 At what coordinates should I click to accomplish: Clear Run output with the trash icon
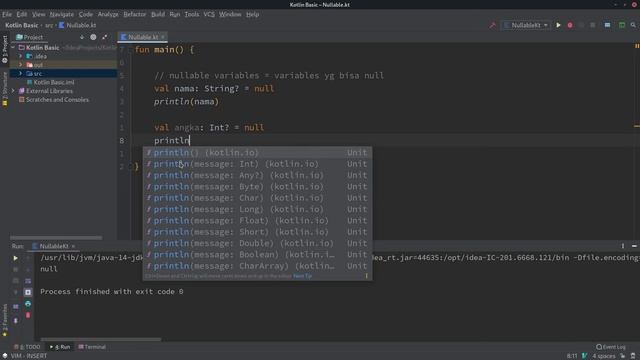coord(28,316)
